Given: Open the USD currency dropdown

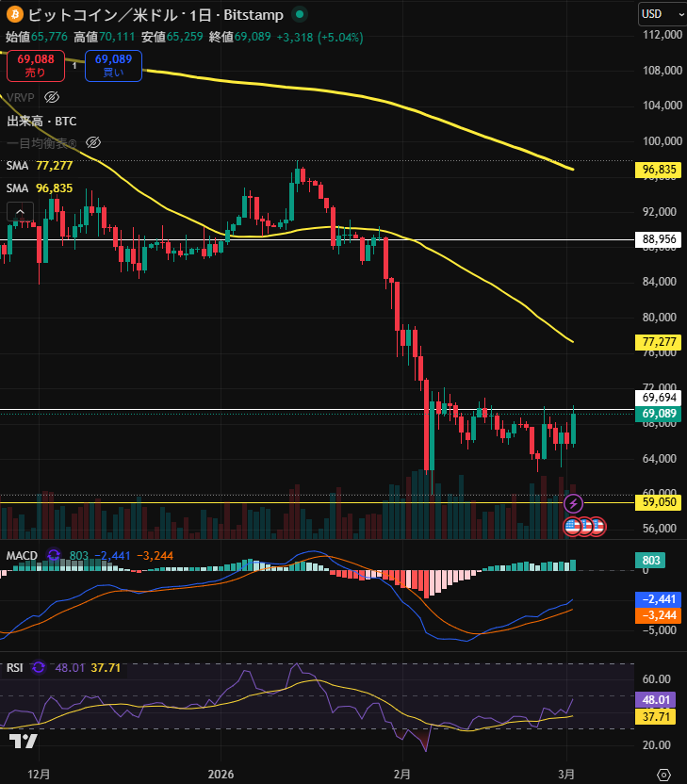Looking at the screenshot, I should 657,14.
